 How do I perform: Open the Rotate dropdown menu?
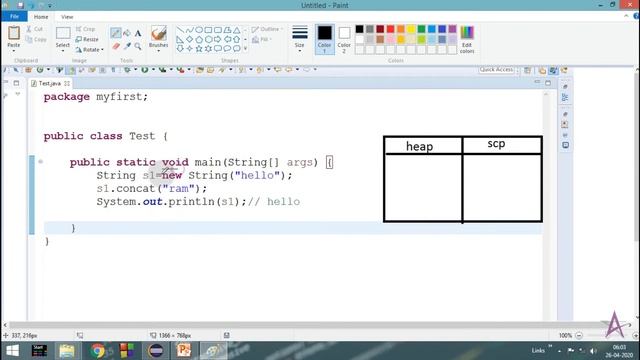tap(89, 50)
